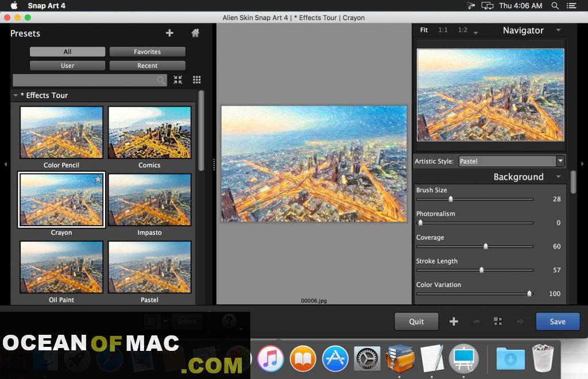Viewport: 588px width, 379px height.
Task: Open the Downloads folder in the Dock
Action: pos(510,359)
